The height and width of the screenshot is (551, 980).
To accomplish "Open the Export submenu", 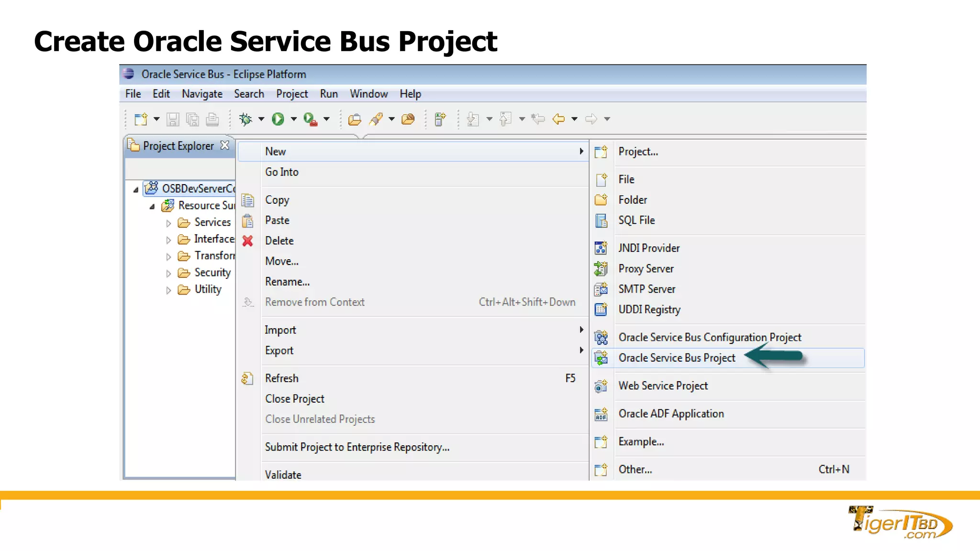I will coord(413,351).
